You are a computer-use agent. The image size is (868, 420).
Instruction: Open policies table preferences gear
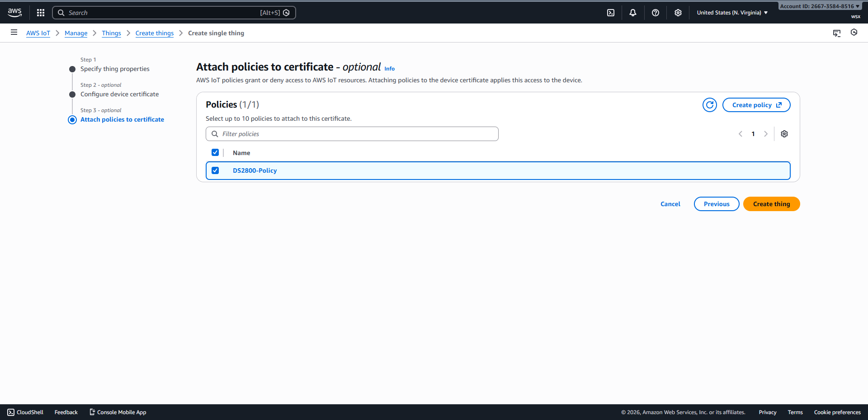784,134
